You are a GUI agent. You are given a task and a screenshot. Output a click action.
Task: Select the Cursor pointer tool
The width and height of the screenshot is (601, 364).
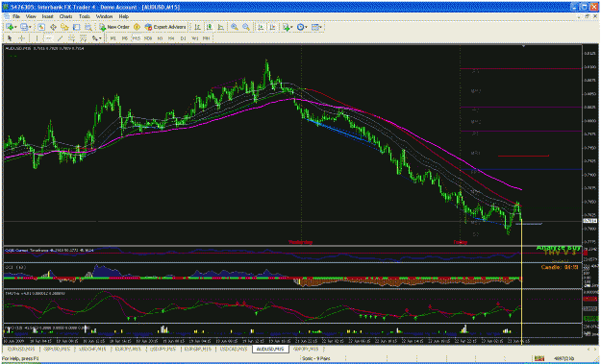click(x=10, y=38)
